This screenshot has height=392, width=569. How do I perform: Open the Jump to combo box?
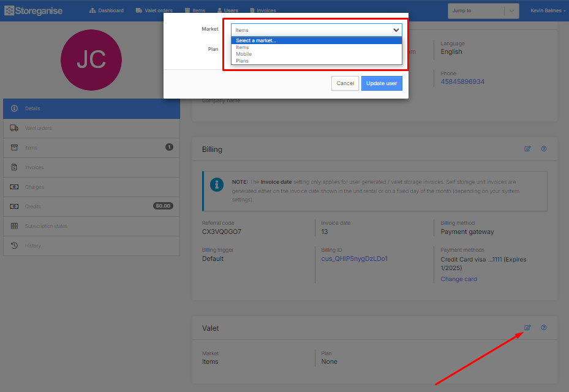[x=483, y=10]
